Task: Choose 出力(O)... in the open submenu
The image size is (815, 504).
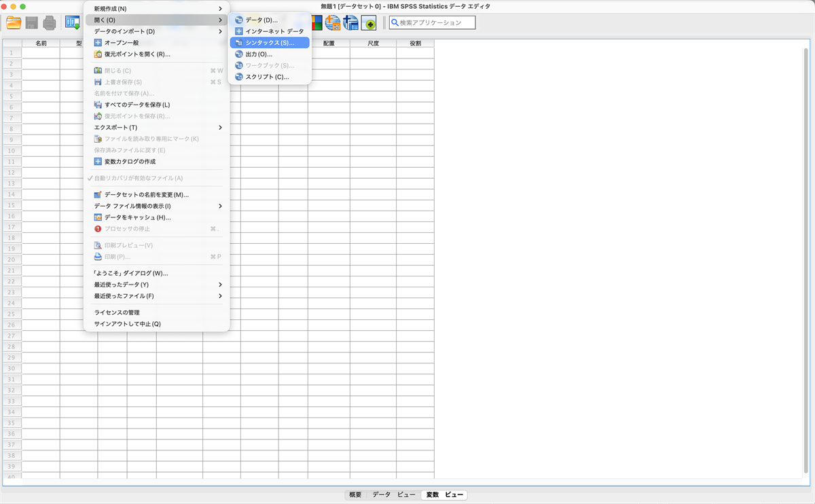Action: (270, 54)
